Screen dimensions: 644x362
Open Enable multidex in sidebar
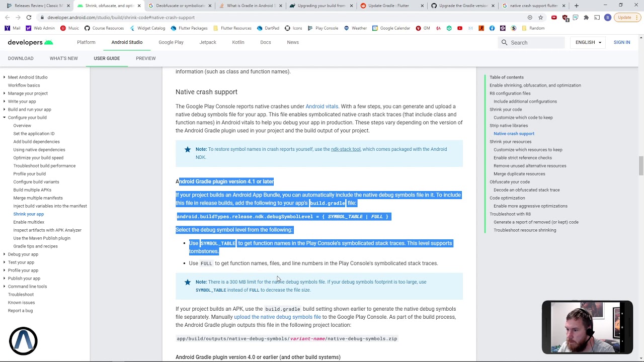pyautogui.click(x=29, y=222)
